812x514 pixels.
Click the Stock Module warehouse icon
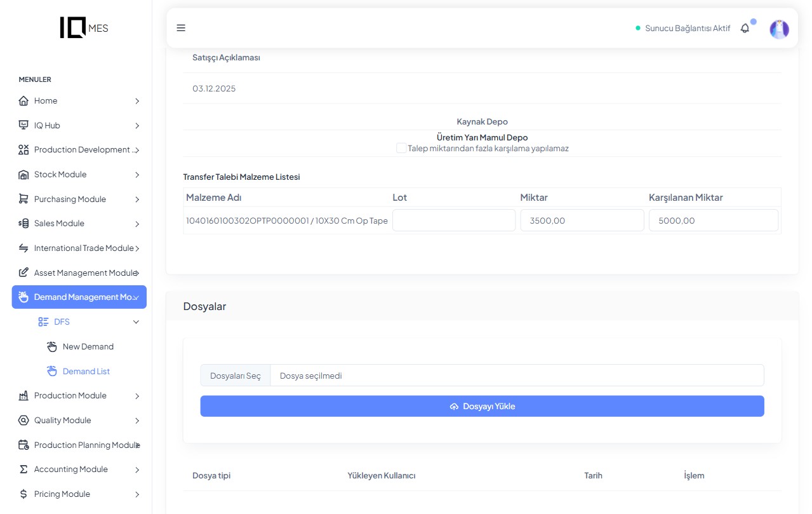23,175
